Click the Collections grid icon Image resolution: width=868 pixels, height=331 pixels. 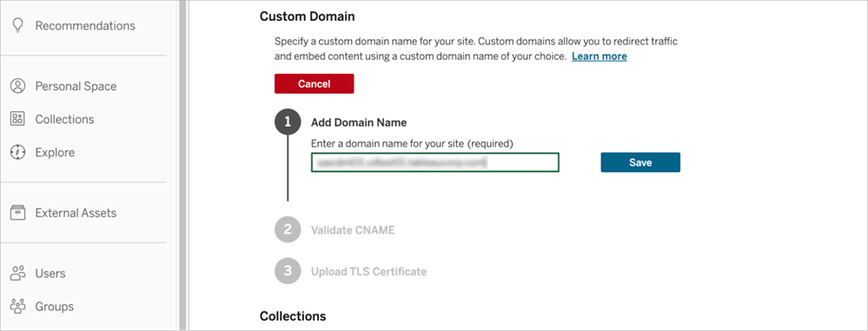(x=18, y=119)
